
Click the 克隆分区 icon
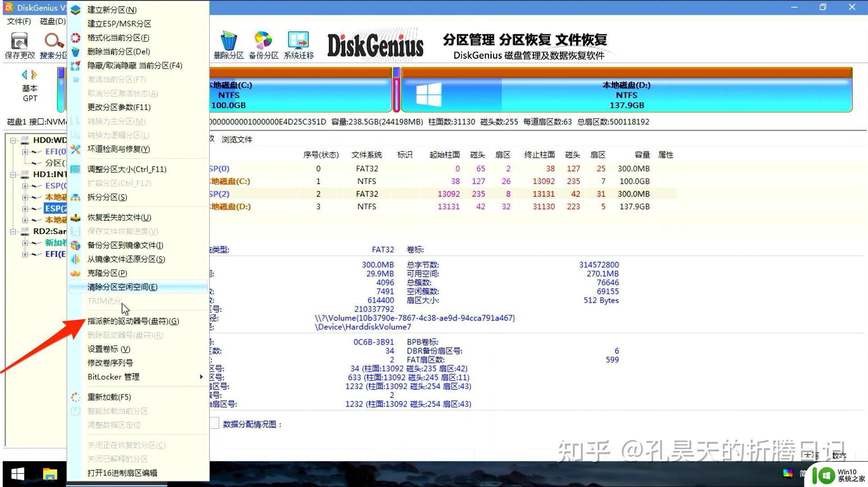coord(75,273)
